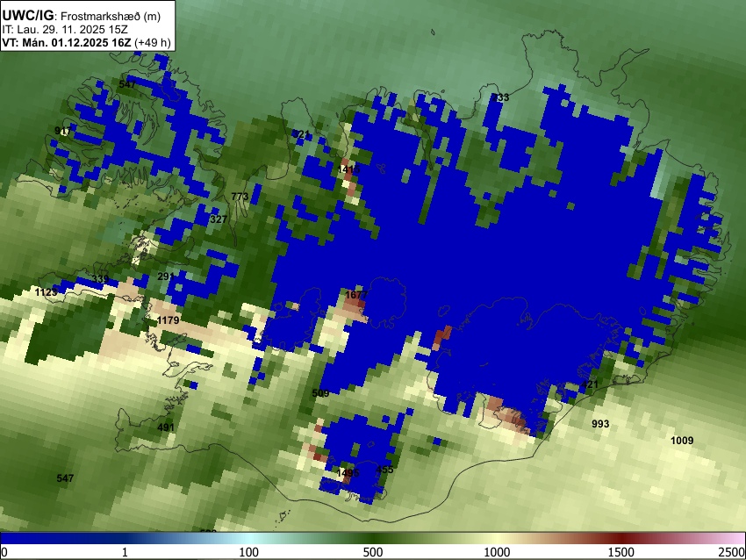The width and height of the screenshot is (746, 560).
Task: Select the map value 455
Action: [x=385, y=470]
